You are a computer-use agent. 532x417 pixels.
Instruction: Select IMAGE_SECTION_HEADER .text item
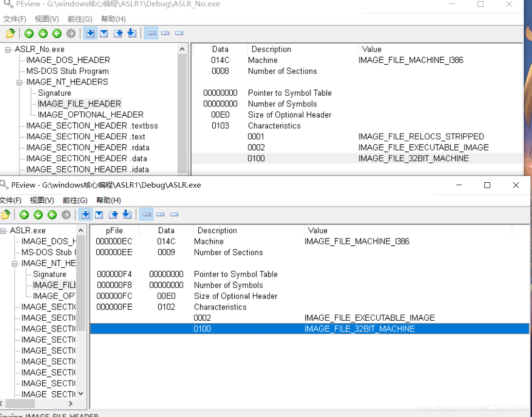(86, 137)
